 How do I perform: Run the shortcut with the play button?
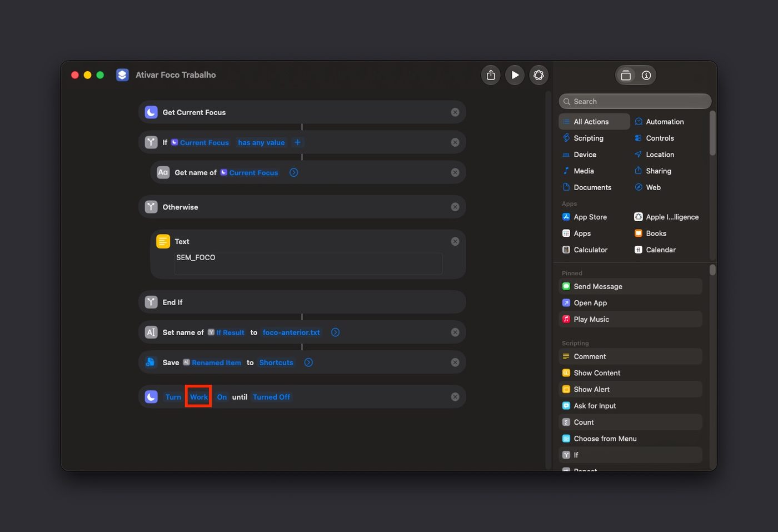[515, 75]
